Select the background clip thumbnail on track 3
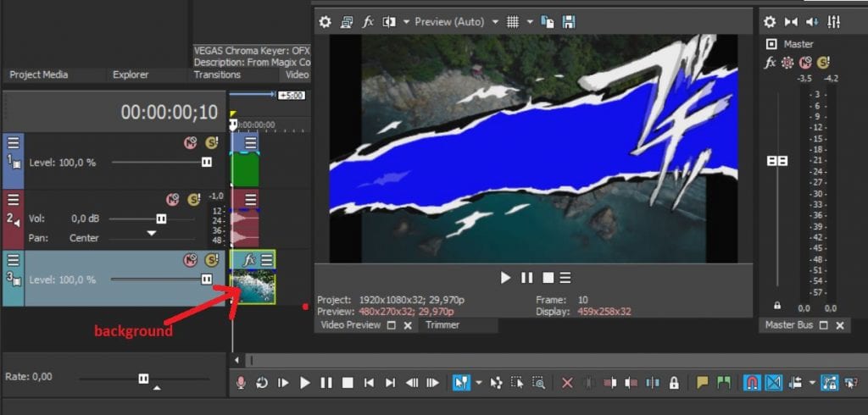This screenshot has width=868, height=415. pos(253,287)
